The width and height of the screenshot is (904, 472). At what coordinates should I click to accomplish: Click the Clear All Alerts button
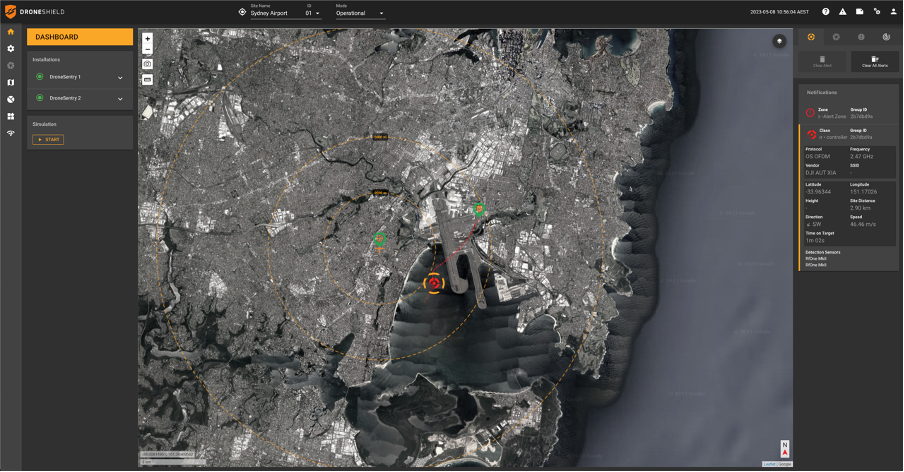[x=875, y=62]
